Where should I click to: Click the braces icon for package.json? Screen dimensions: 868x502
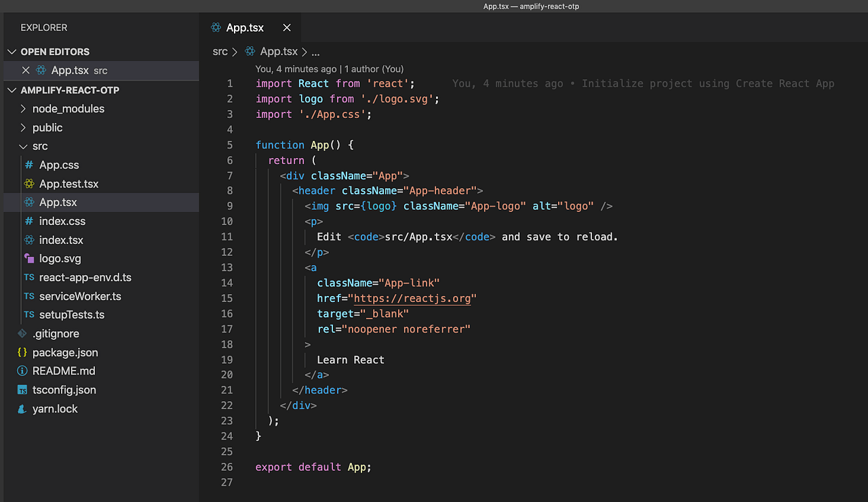[22, 352]
